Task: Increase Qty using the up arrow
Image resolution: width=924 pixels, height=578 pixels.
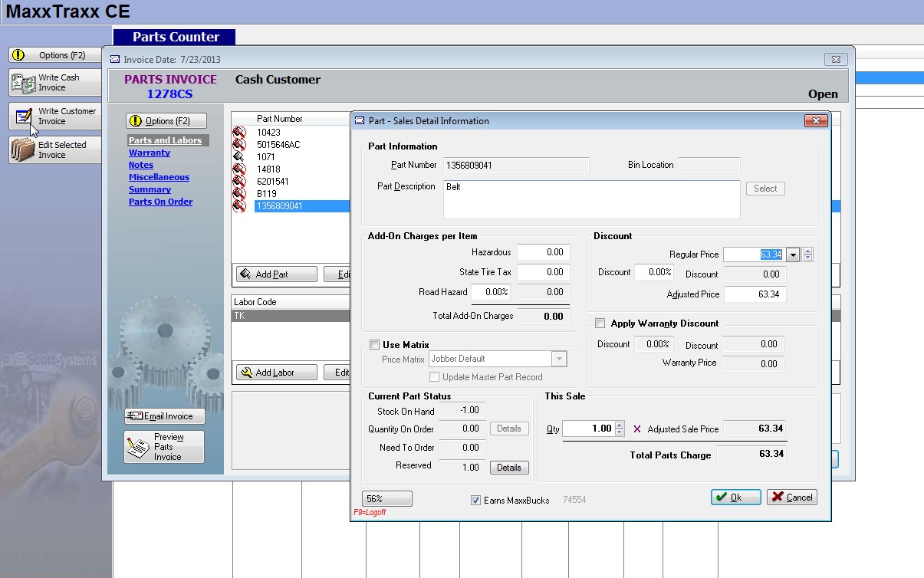Action: click(620, 425)
